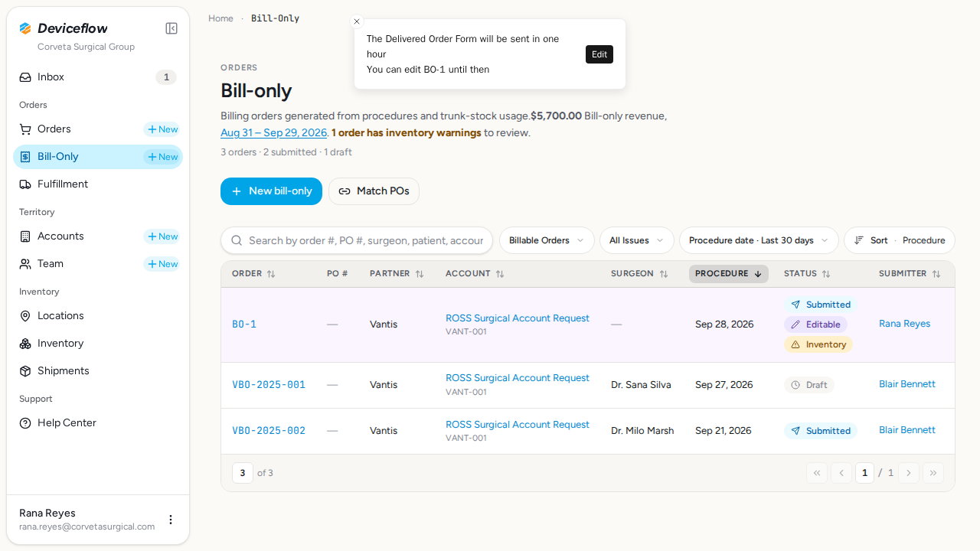
Task: Change the rows-per-page value 3
Action: tap(243, 473)
